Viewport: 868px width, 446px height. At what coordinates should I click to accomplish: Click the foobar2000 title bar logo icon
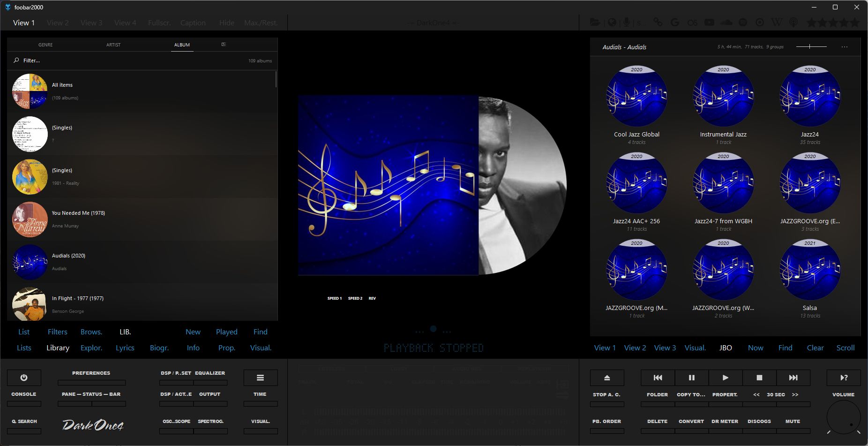pos(7,7)
